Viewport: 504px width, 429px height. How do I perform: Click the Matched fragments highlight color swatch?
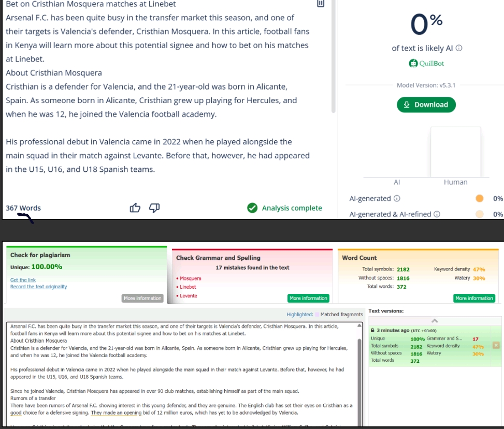317,314
